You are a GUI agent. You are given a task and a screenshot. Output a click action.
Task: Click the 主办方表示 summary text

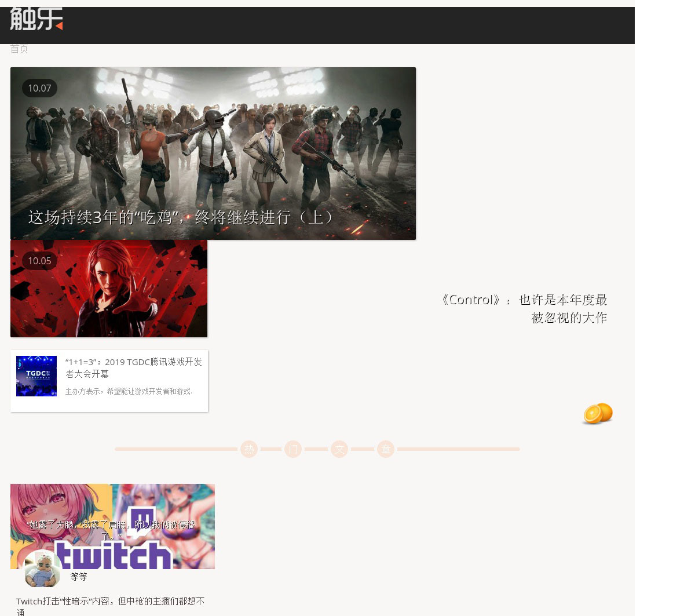coord(129,392)
